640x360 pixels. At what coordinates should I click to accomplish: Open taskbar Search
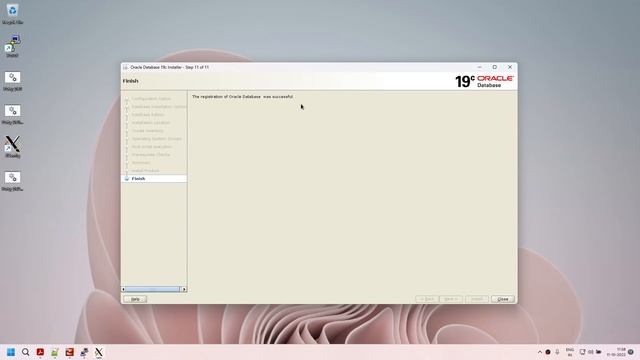26,352
